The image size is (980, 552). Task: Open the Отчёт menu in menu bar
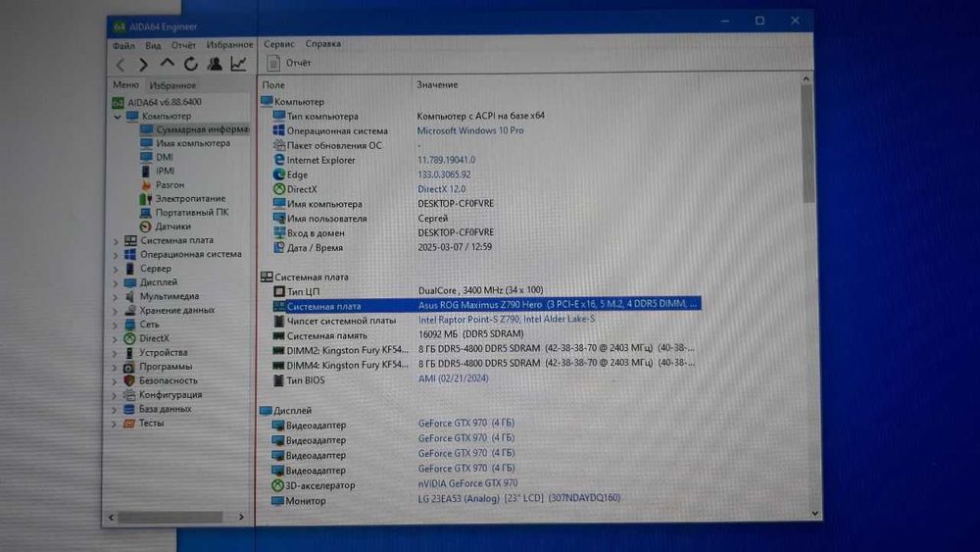coord(184,45)
